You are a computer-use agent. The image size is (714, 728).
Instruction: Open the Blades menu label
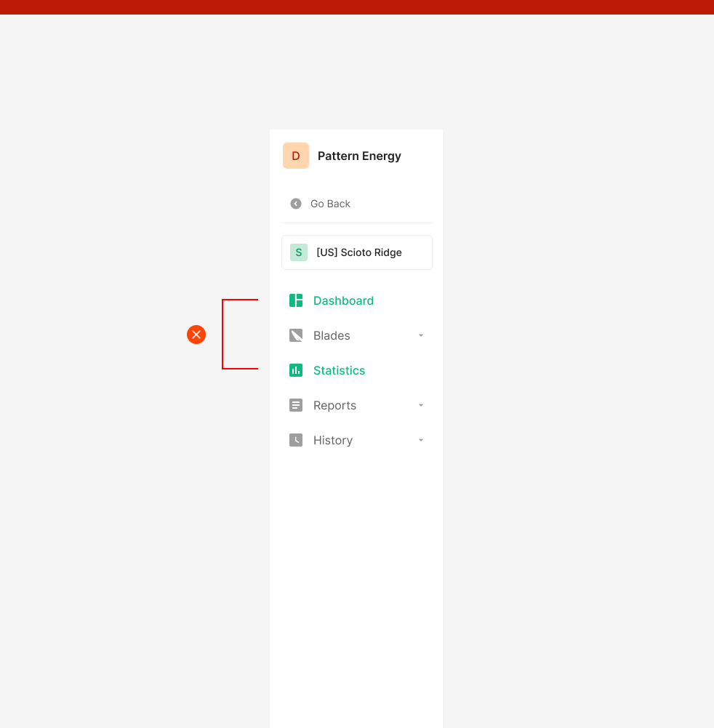coord(332,335)
